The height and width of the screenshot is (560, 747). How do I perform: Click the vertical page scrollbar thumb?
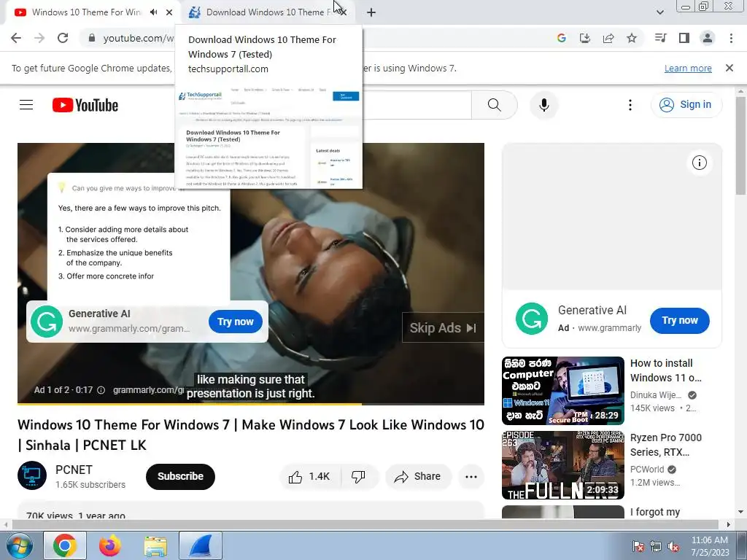(x=740, y=145)
